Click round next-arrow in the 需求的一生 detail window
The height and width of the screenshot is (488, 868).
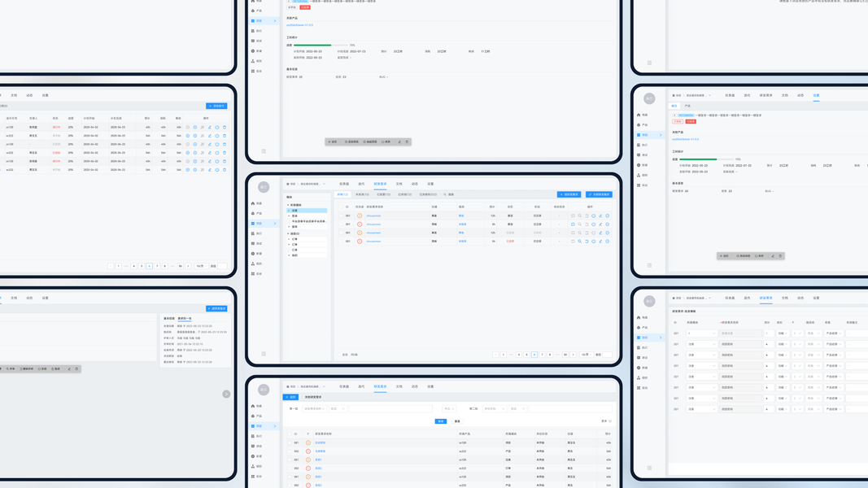[226, 394]
